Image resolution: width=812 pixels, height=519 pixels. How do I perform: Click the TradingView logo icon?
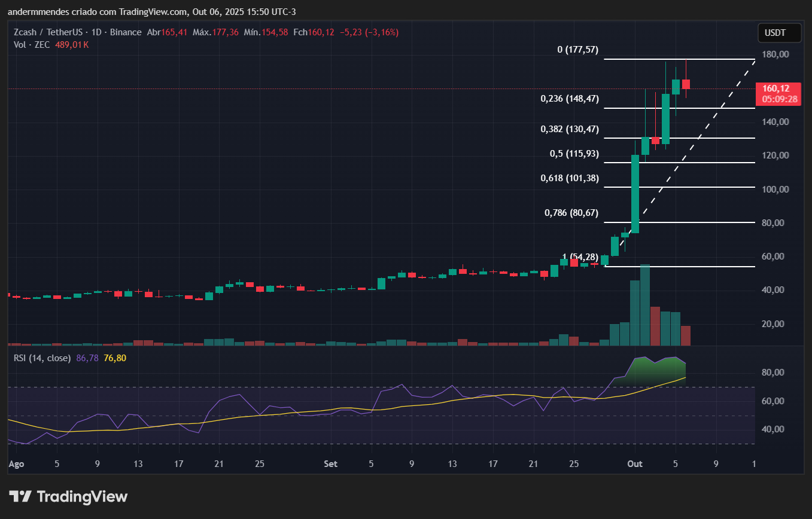pos(20,496)
